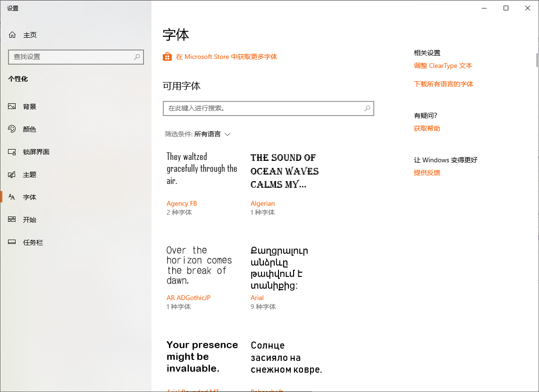The image size is (539, 392).
Task: Click the Taskbar (任务栏) icon
Action: click(12, 242)
